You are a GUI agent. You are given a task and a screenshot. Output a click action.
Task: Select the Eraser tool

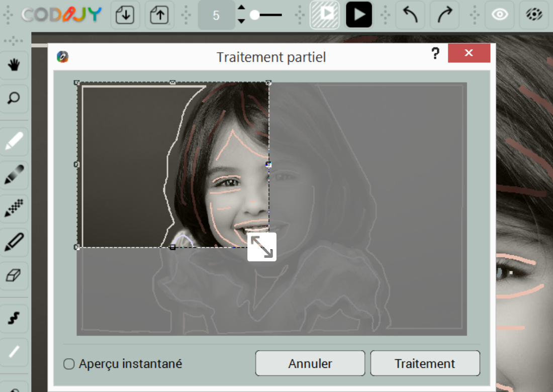tap(14, 275)
